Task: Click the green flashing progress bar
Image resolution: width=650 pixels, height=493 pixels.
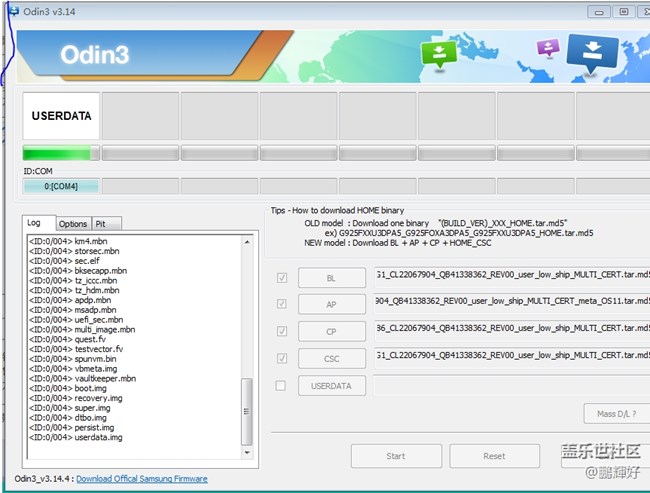Action: (x=60, y=153)
